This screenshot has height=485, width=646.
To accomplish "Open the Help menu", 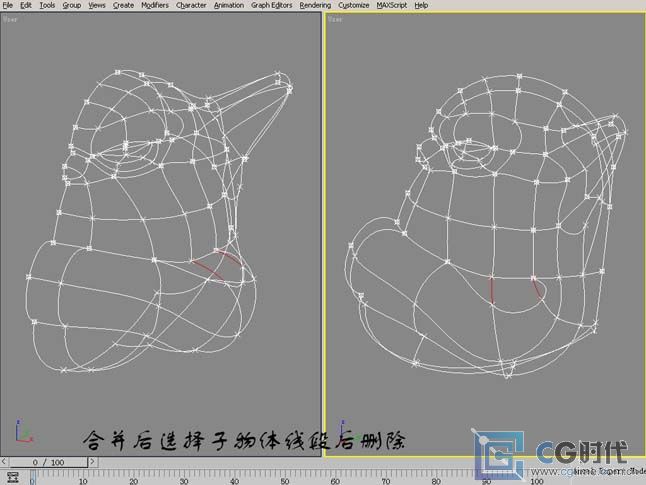I will pyautogui.click(x=421, y=5).
